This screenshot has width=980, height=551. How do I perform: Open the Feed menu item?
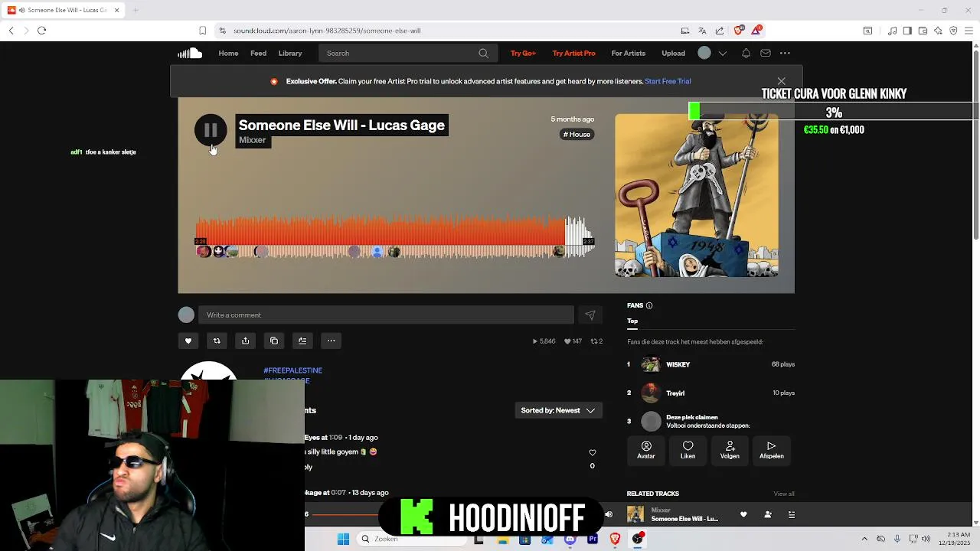click(x=258, y=53)
